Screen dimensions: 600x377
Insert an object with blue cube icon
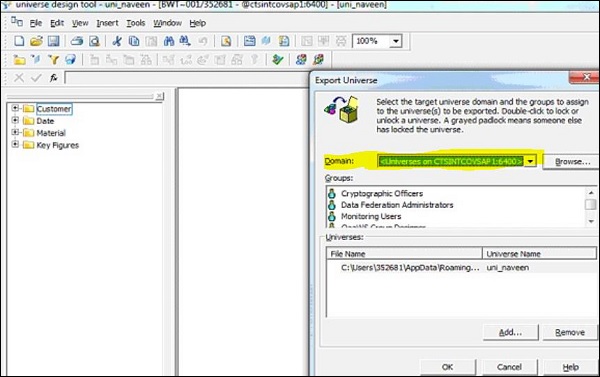tap(36, 59)
